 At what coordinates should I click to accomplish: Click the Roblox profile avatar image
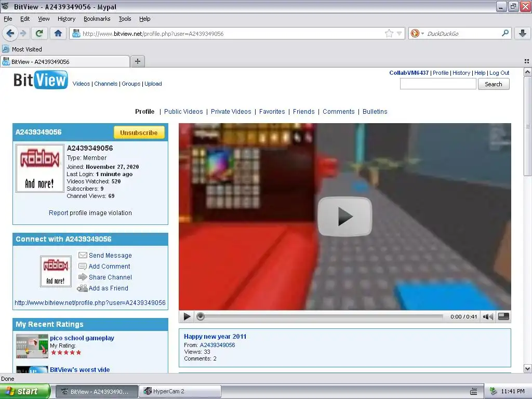click(x=39, y=168)
